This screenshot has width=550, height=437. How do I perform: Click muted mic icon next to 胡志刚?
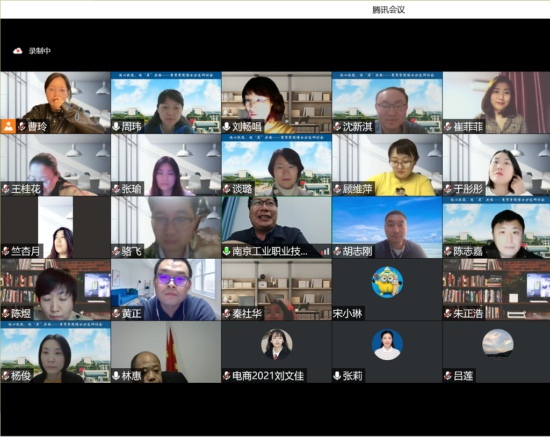pyautogui.click(x=337, y=251)
